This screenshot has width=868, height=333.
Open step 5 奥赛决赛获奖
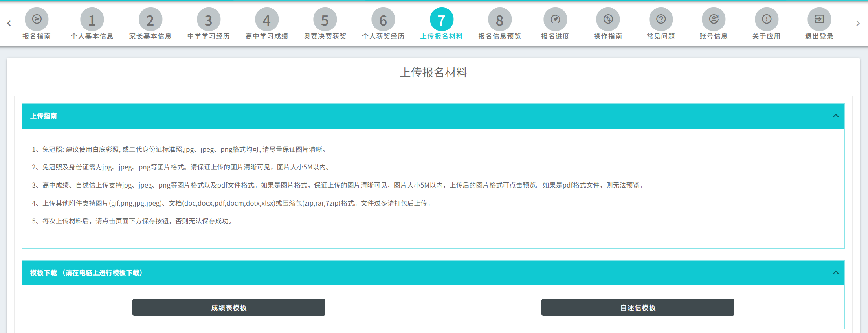pyautogui.click(x=325, y=20)
